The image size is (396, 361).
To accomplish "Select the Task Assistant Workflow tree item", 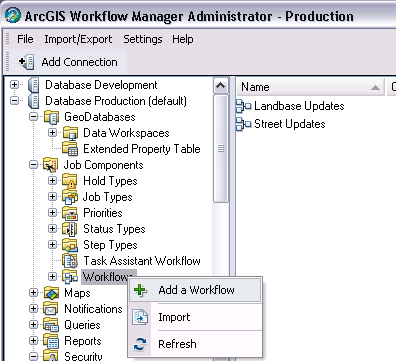I will pos(142,261).
